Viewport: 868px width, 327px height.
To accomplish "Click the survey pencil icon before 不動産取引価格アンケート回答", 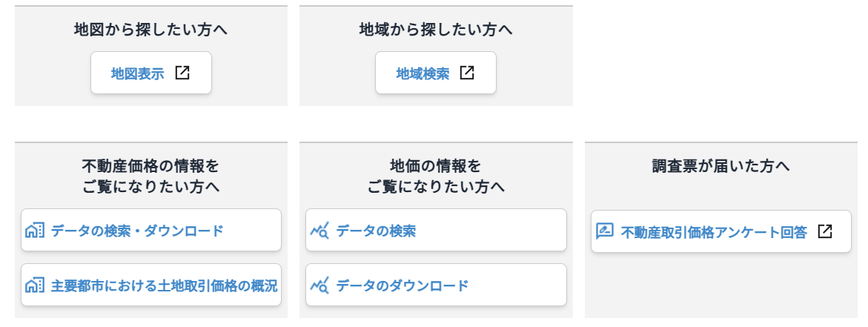I will pyautogui.click(x=605, y=231).
